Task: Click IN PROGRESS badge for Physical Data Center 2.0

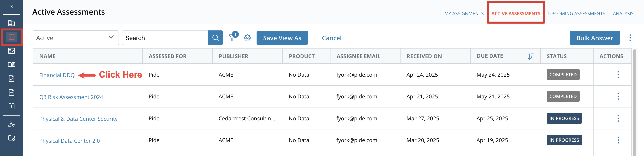Action: [x=564, y=140]
